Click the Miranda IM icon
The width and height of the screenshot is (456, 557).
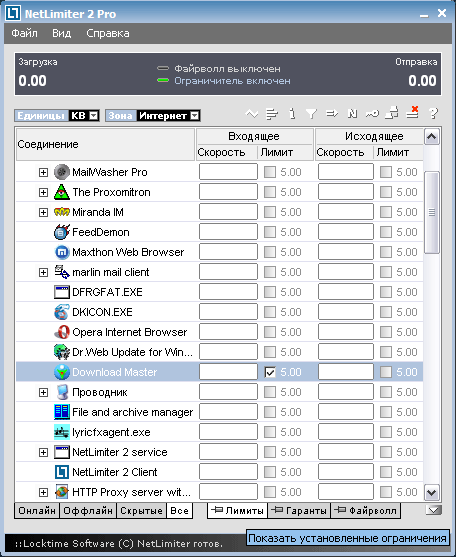(62, 212)
